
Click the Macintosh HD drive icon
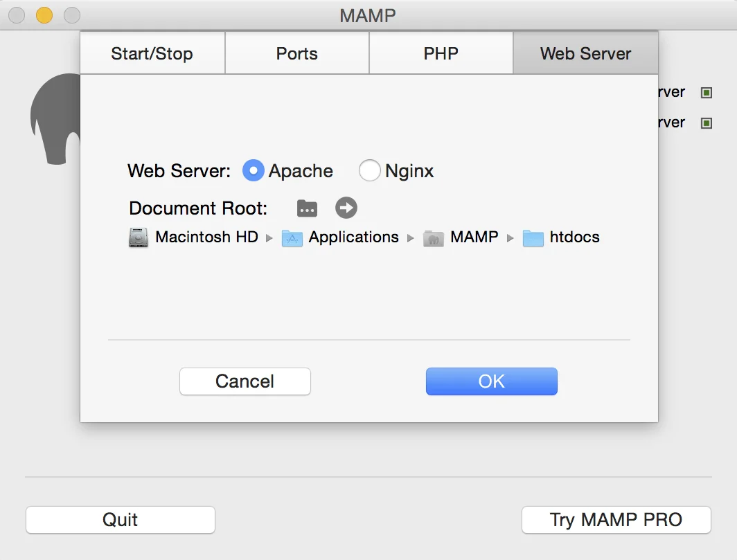tap(139, 237)
